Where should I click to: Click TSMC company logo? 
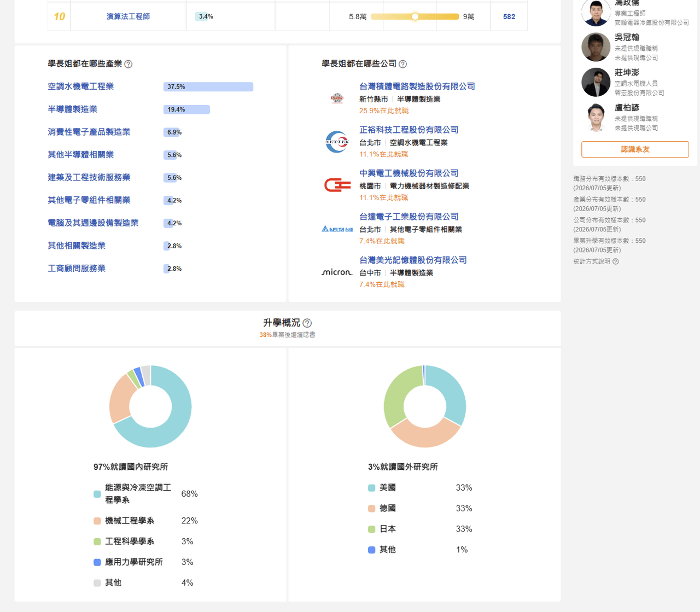pyautogui.click(x=337, y=98)
